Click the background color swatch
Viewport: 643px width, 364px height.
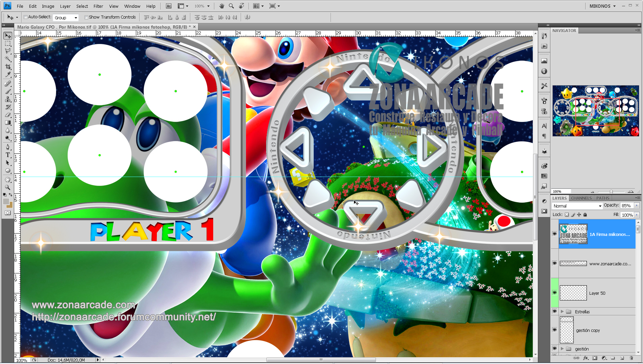point(10,205)
